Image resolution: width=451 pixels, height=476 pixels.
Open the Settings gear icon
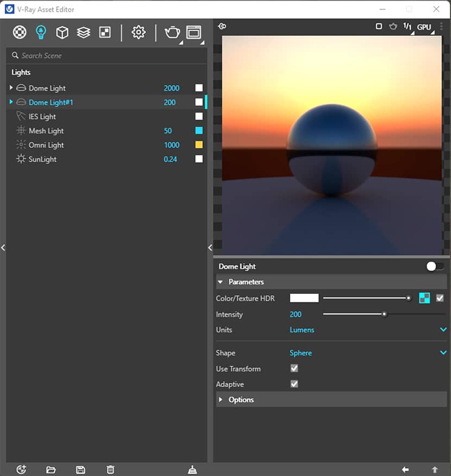pos(139,32)
